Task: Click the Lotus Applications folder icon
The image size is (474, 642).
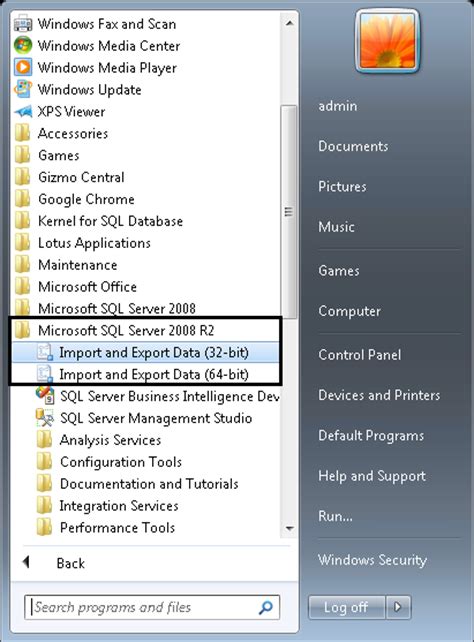Action: (x=22, y=243)
